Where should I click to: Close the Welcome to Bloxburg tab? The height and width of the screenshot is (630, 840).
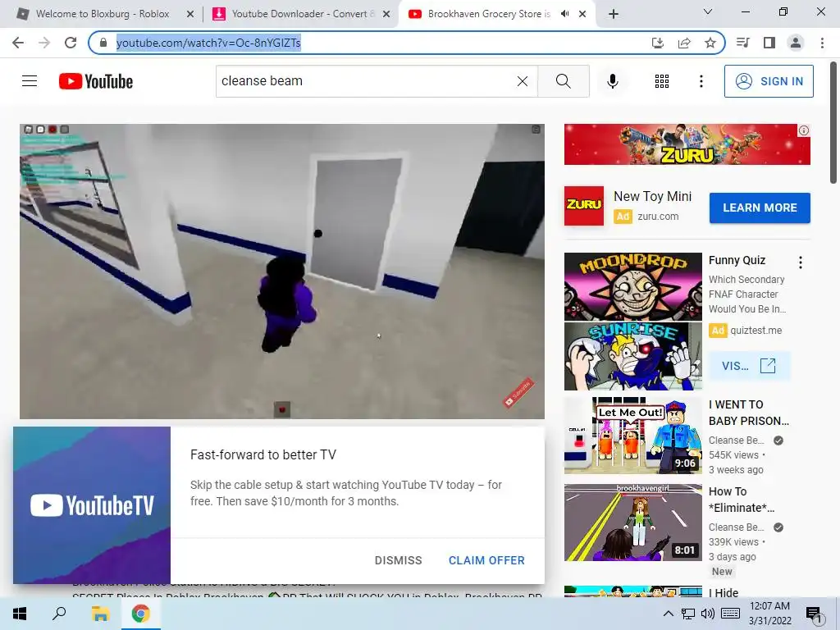coord(190,14)
